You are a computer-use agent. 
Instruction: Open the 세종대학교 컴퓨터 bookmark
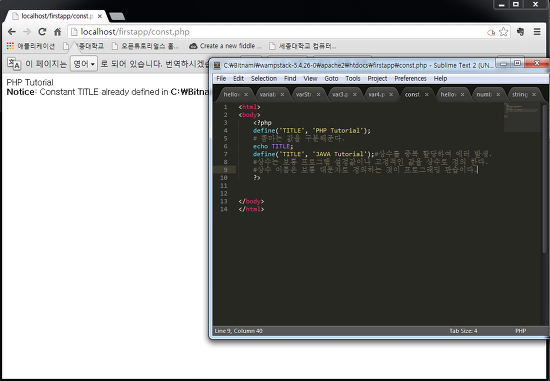[x=302, y=46]
